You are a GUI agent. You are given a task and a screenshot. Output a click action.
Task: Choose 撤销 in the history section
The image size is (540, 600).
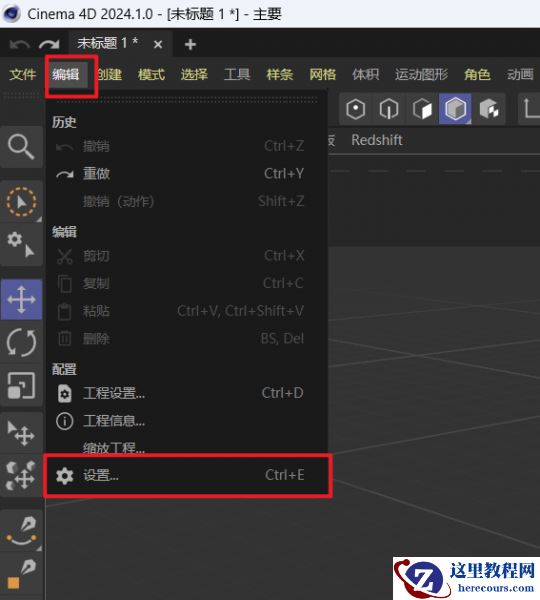point(187,146)
